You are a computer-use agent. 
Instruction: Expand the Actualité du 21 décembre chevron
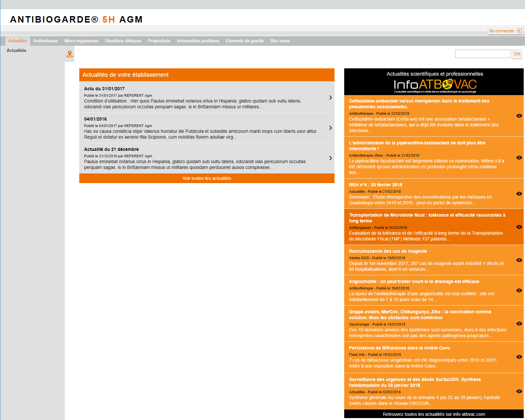click(x=330, y=158)
